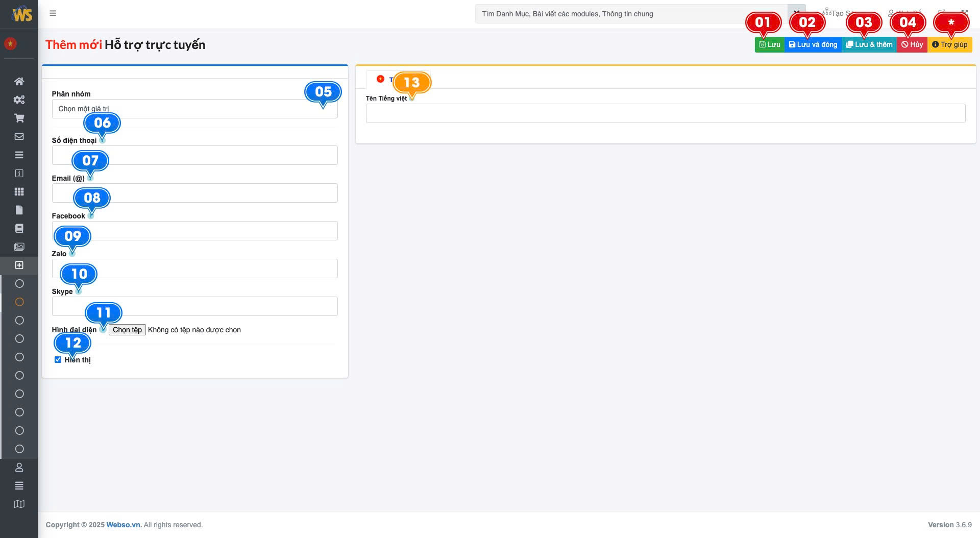Open the settings gears icon in sidebar

tap(19, 100)
